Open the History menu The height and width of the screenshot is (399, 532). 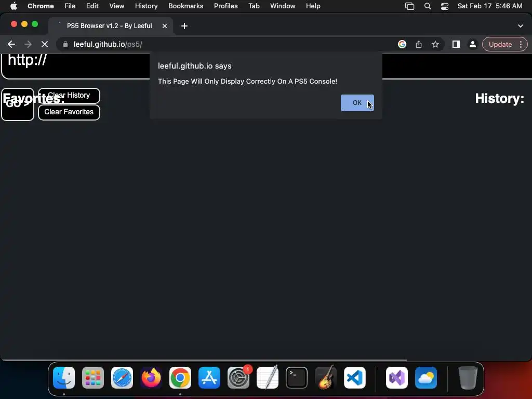146,6
